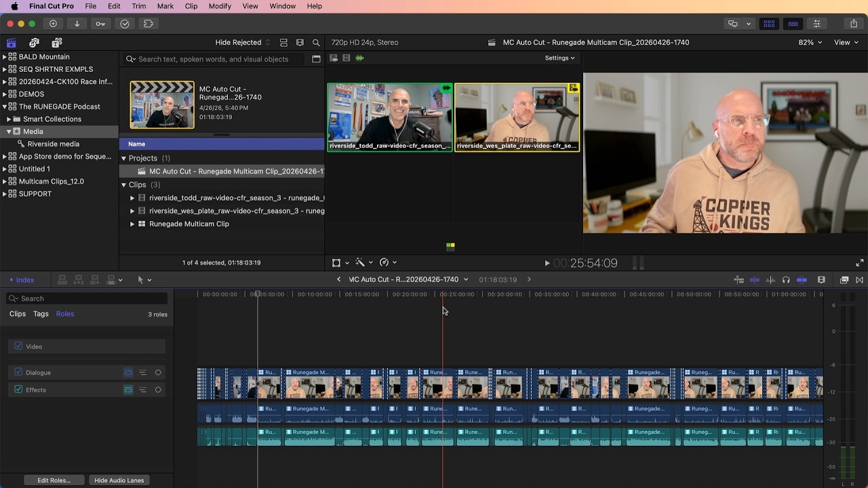
Task: Toggle the Effects role checkbox
Action: pyautogui.click(x=18, y=390)
